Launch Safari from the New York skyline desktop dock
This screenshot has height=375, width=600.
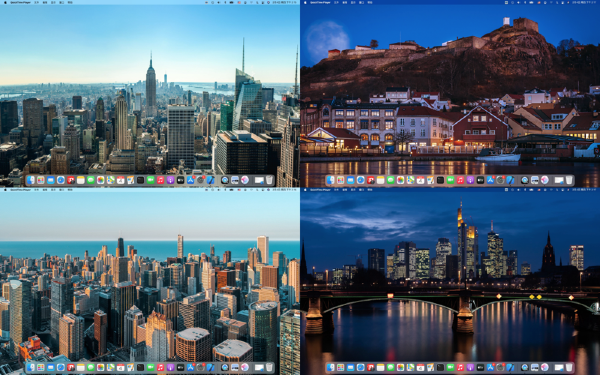coord(61,180)
